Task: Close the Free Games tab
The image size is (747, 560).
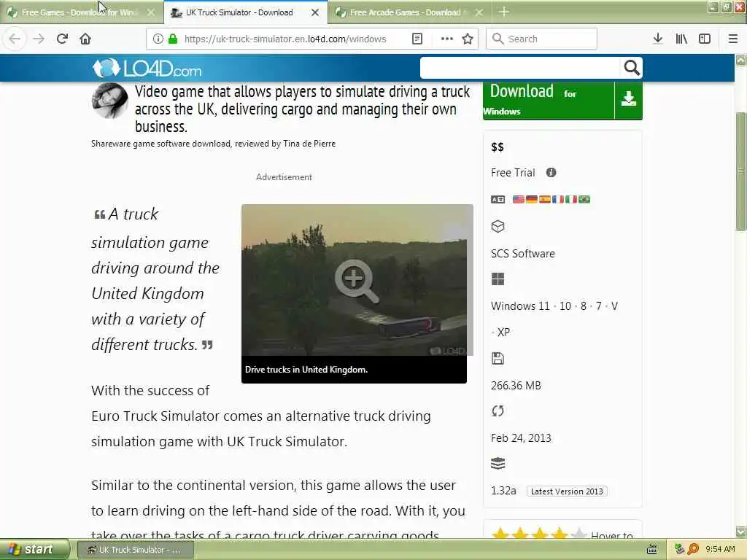Action: [x=150, y=12]
